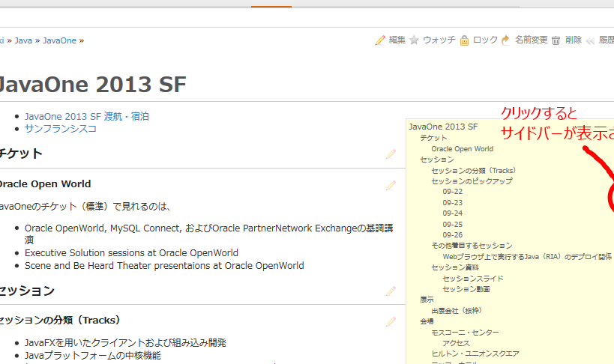This screenshot has width=614, height=364.
Task: Click the pencil icon next to 編集
Action: coord(381,40)
